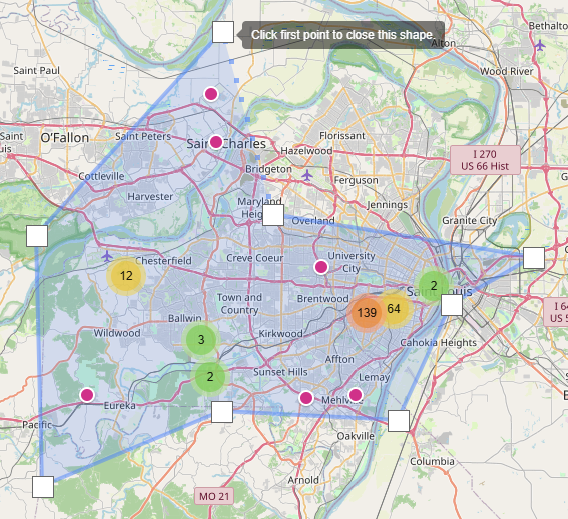Image resolution: width=568 pixels, height=519 pixels.
Task: Click polygon vertex south of Sunset Hills cluster
Action: tap(222, 412)
